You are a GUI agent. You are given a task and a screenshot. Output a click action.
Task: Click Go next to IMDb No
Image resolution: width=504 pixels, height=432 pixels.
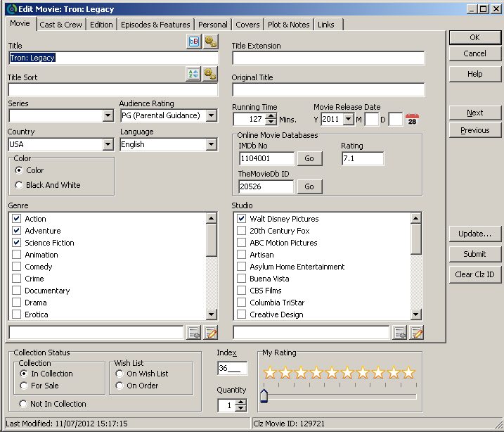pyautogui.click(x=309, y=158)
